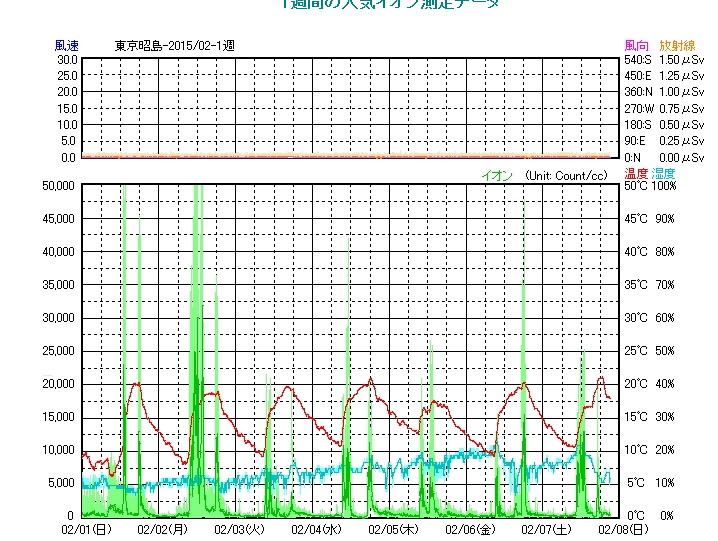718x541 pixels.
Task: Click the 02/08(日) date label
Action: click(x=623, y=529)
